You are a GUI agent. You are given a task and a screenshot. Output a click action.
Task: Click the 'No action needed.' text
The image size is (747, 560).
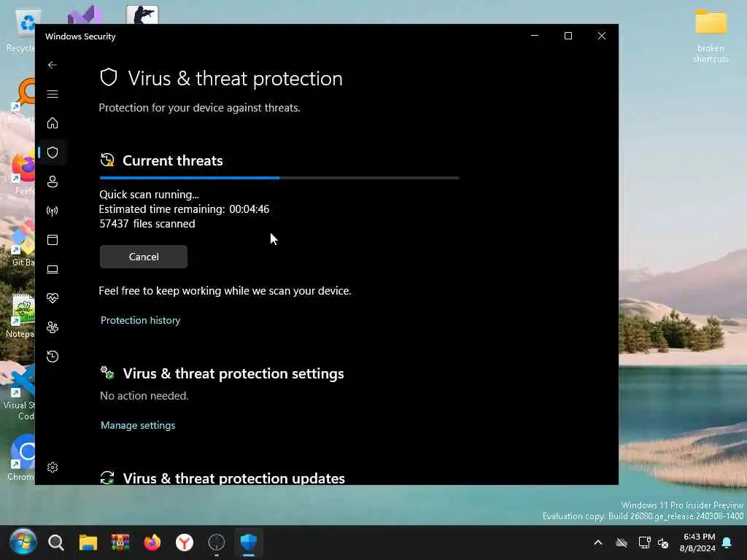pos(144,396)
